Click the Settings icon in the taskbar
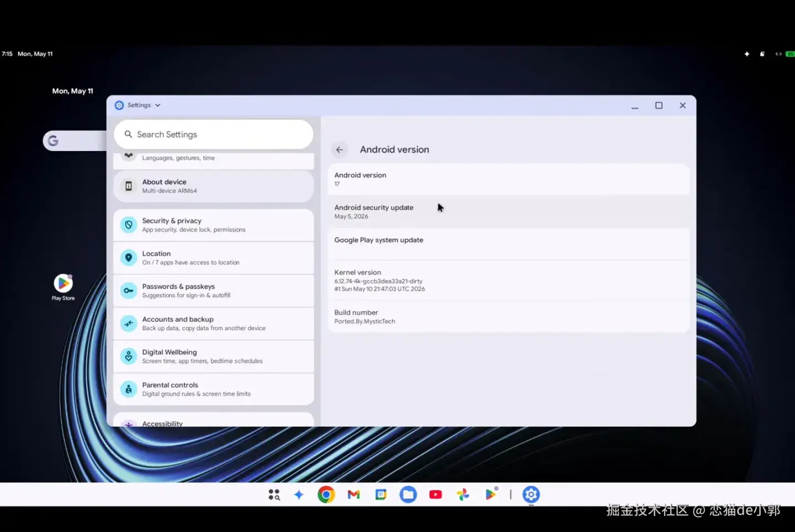The height and width of the screenshot is (532, 795). 531,494
